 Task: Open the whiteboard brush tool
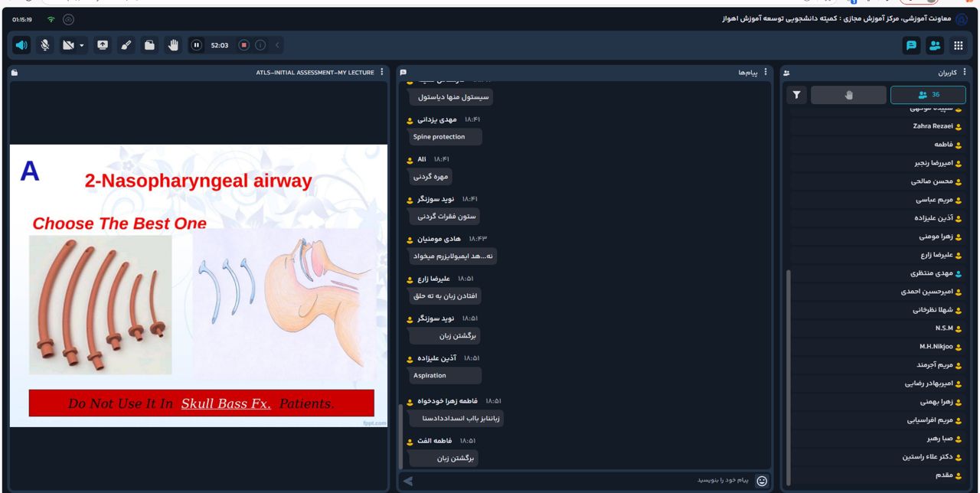(126, 45)
